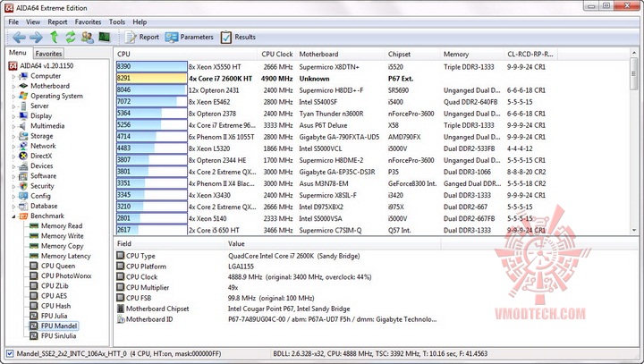Toggle the status bar Mandel_SSE2 checkbox
Screen dimensions: 644x364
coord(10,353)
